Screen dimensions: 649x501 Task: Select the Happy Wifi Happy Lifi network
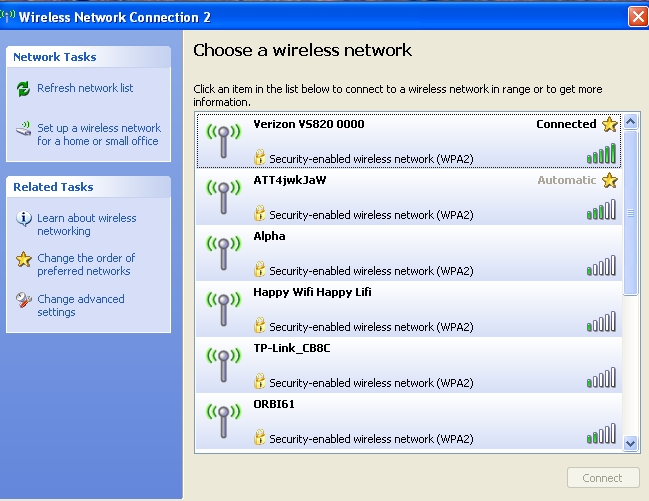pos(409,309)
